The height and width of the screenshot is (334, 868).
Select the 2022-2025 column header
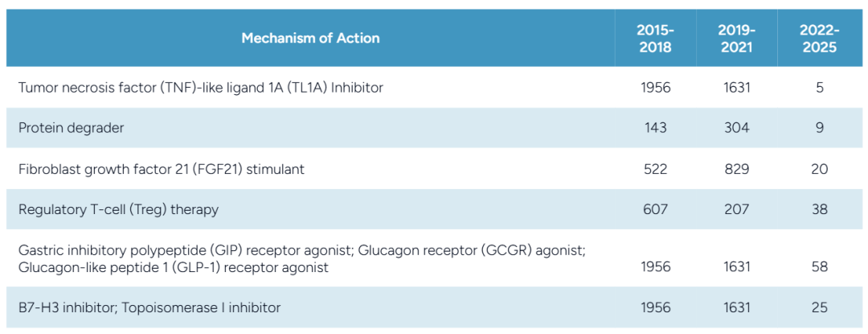pos(819,38)
